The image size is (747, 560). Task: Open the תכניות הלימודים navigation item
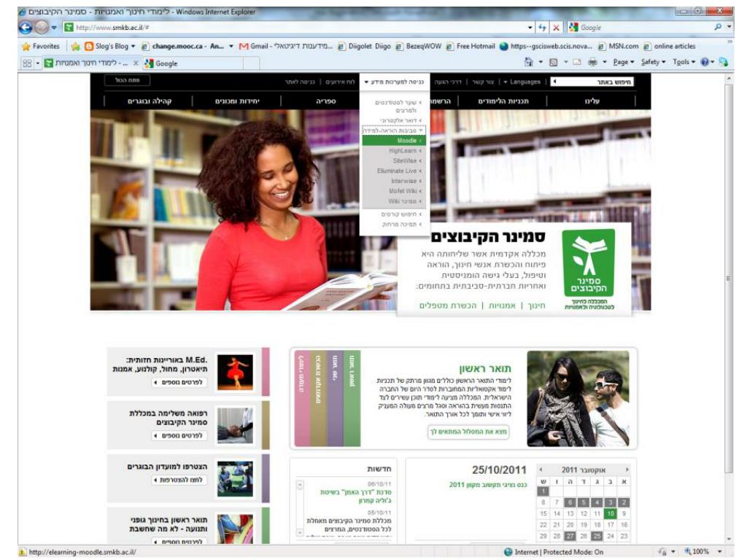tap(503, 101)
